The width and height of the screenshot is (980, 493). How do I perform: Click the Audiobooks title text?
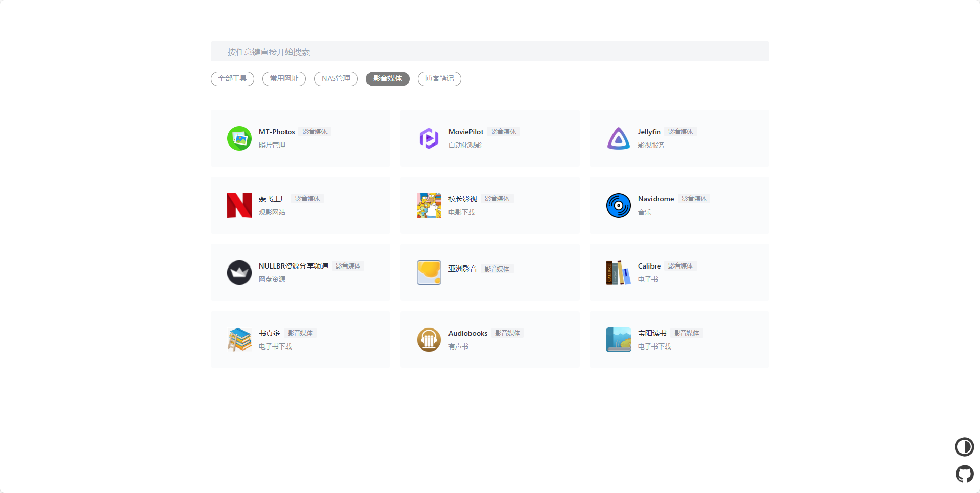click(x=468, y=333)
